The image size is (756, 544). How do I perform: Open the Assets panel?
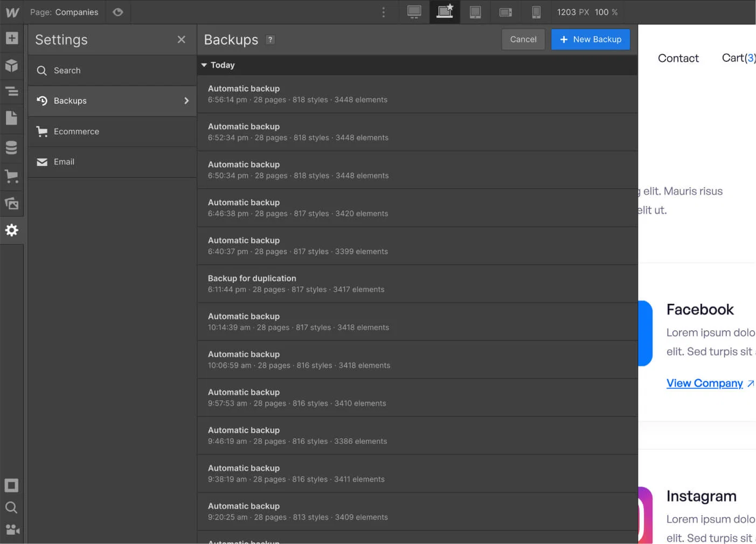(x=12, y=204)
